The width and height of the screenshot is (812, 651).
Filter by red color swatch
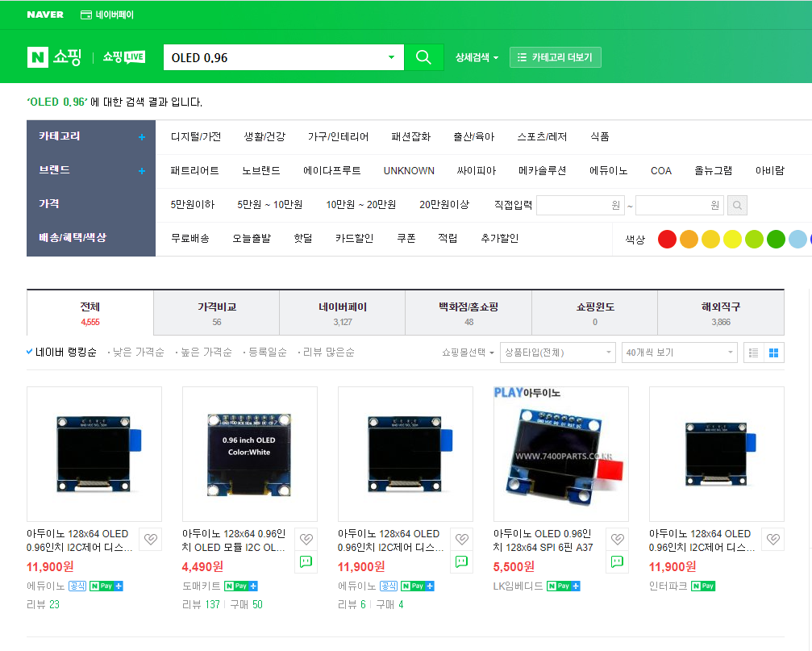click(x=667, y=240)
